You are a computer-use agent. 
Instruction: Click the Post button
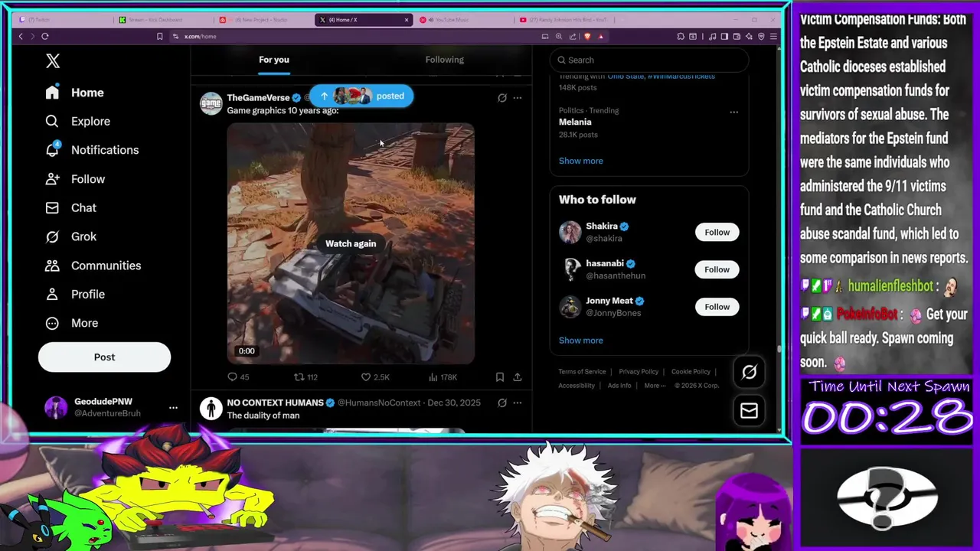click(x=104, y=357)
